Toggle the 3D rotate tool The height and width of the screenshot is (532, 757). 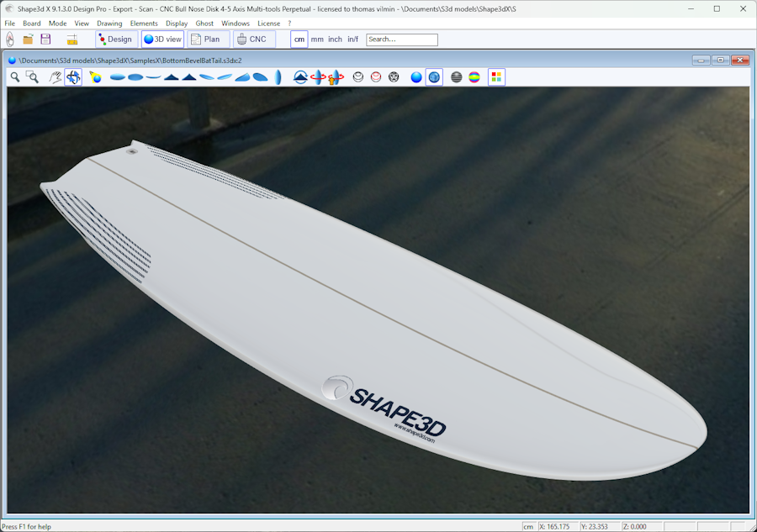[x=73, y=77]
